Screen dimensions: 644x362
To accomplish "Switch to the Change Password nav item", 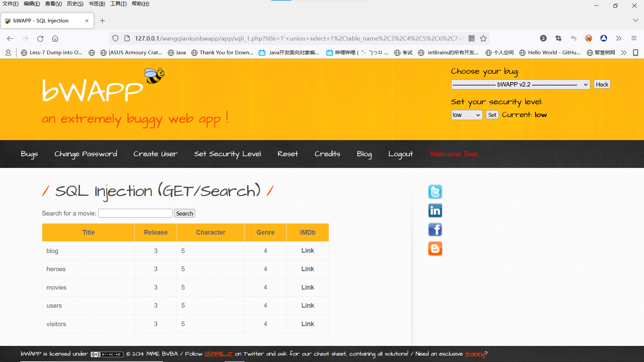I will pyautogui.click(x=86, y=154).
